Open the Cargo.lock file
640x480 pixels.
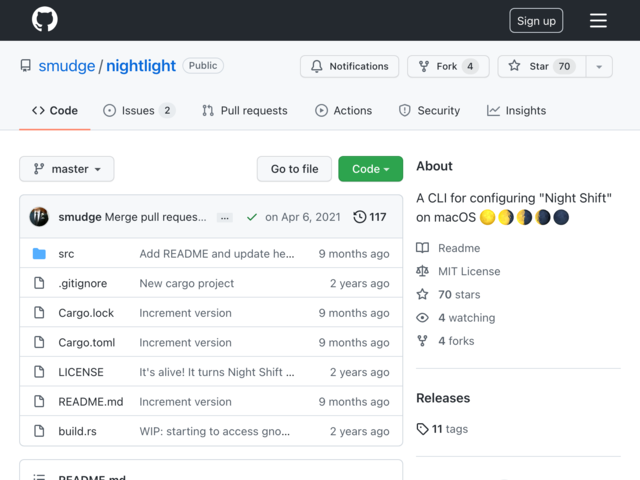[x=86, y=313]
